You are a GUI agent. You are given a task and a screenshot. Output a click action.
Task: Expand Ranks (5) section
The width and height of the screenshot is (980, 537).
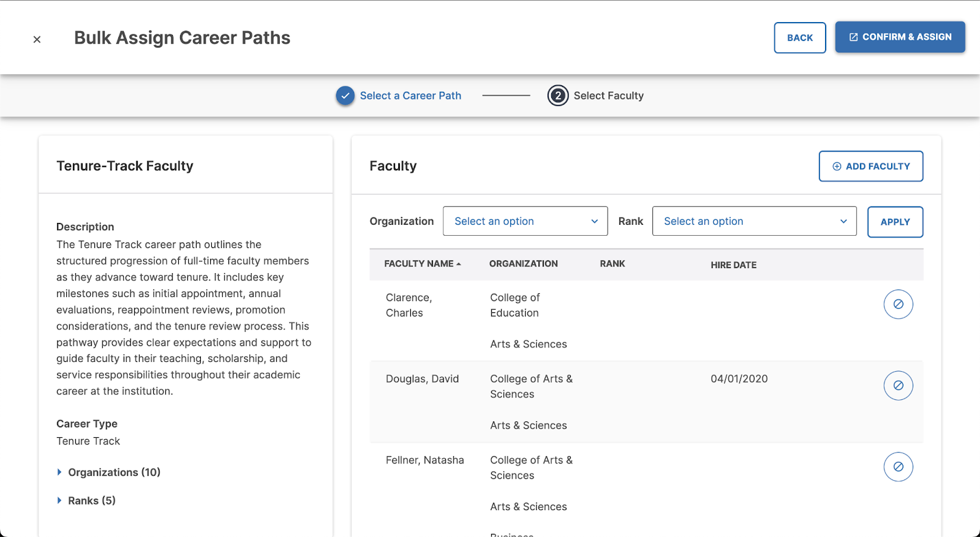pyautogui.click(x=86, y=501)
